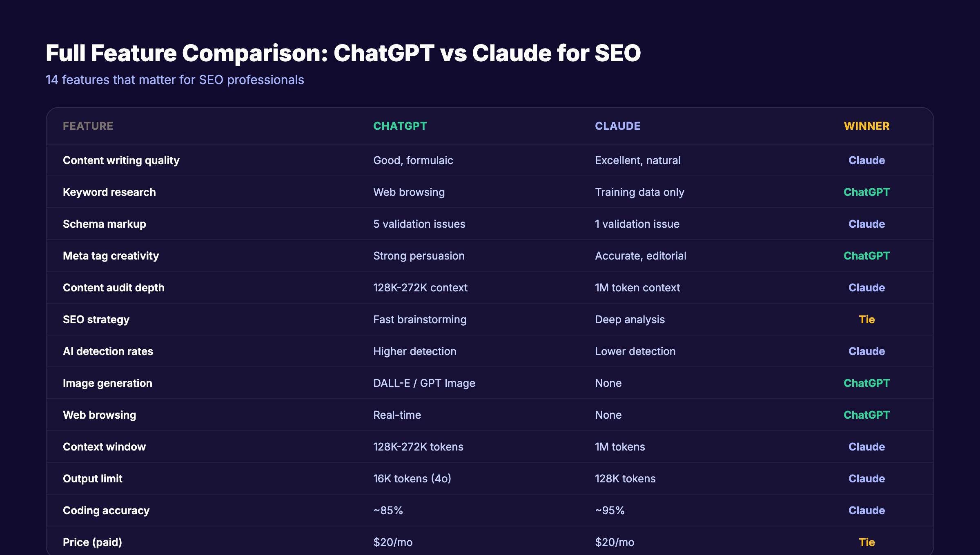Image resolution: width=980 pixels, height=555 pixels.
Task: Select the Schema markup row
Action: click(x=104, y=224)
